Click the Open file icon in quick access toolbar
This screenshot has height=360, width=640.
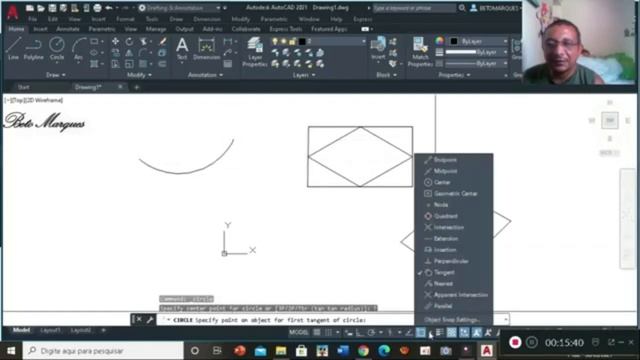pyautogui.click(x=41, y=8)
